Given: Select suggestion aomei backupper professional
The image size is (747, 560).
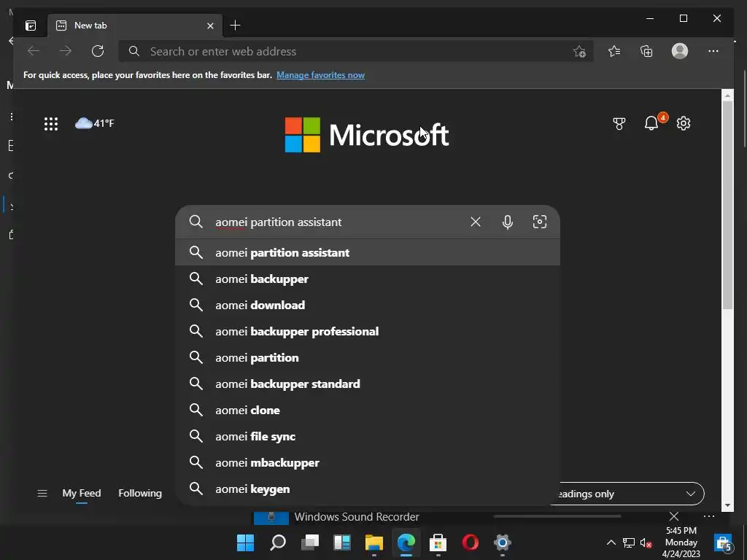Looking at the screenshot, I should coord(368,331).
